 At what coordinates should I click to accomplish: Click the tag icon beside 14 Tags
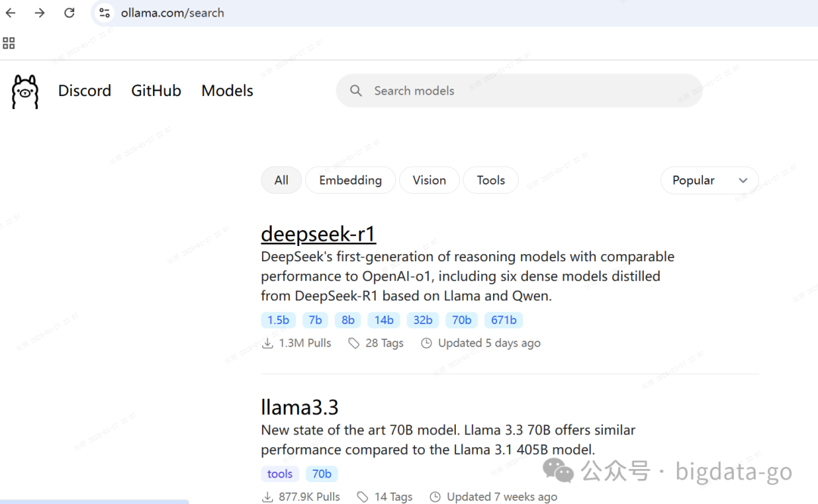point(363,496)
